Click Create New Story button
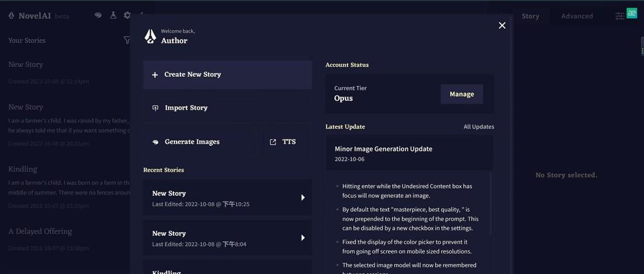 pyautogui.click(x=227, y=75)
